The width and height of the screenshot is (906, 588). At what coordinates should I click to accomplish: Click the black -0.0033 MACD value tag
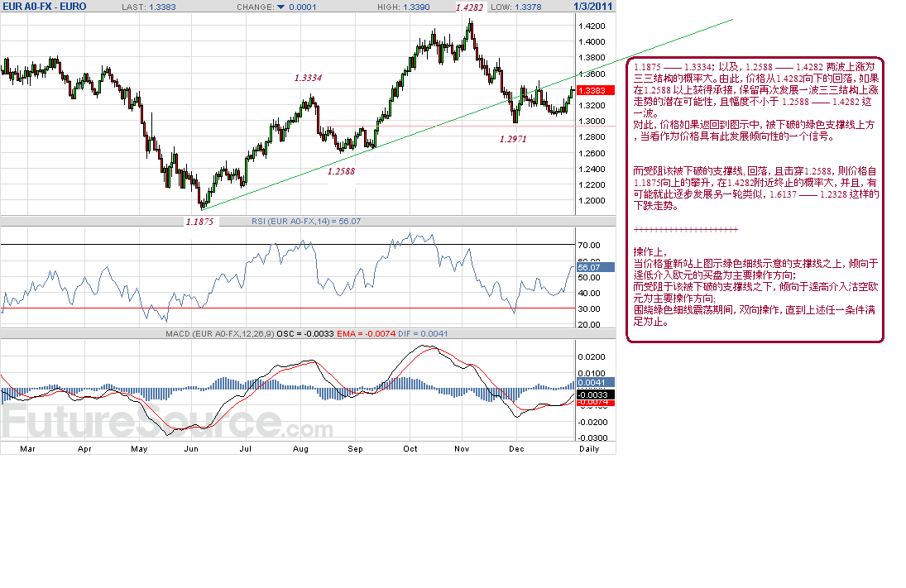595,395
